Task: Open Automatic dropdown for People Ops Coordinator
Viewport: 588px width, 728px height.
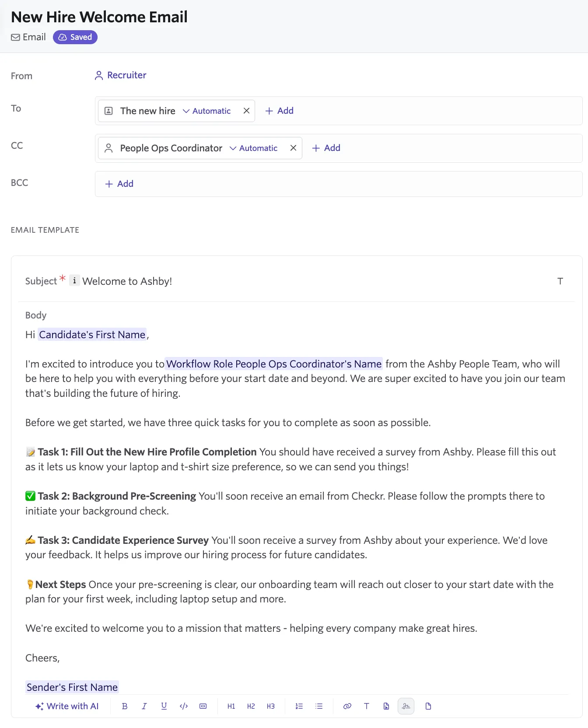Action: tap(253, 148)
